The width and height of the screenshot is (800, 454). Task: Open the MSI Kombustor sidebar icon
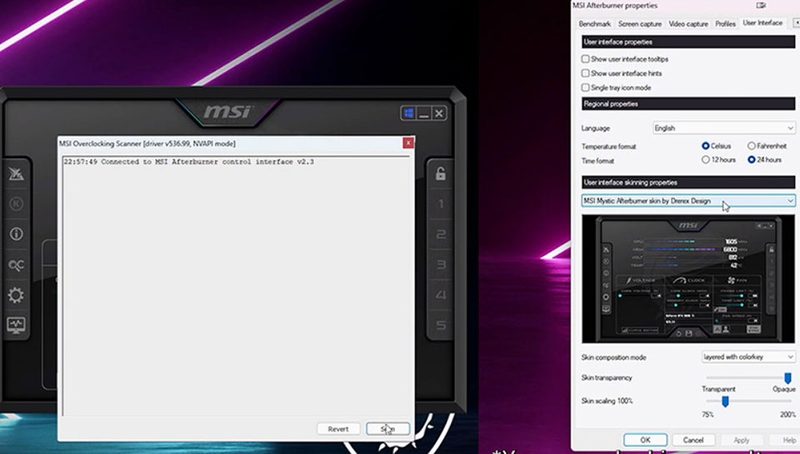click(16, 204)
